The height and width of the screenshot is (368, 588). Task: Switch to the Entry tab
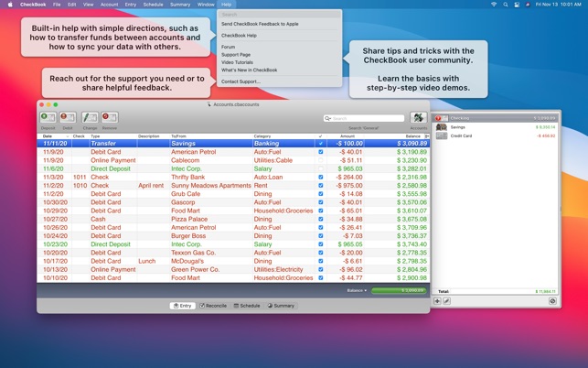pos(183,306)
